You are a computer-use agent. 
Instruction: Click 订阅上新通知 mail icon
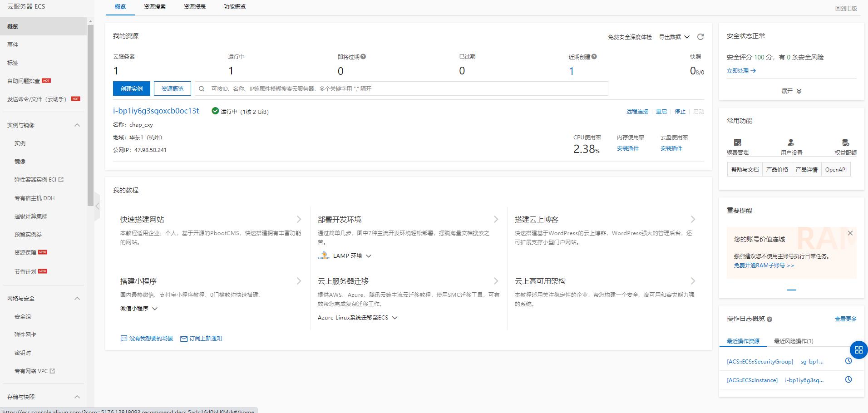pos(184,339)
